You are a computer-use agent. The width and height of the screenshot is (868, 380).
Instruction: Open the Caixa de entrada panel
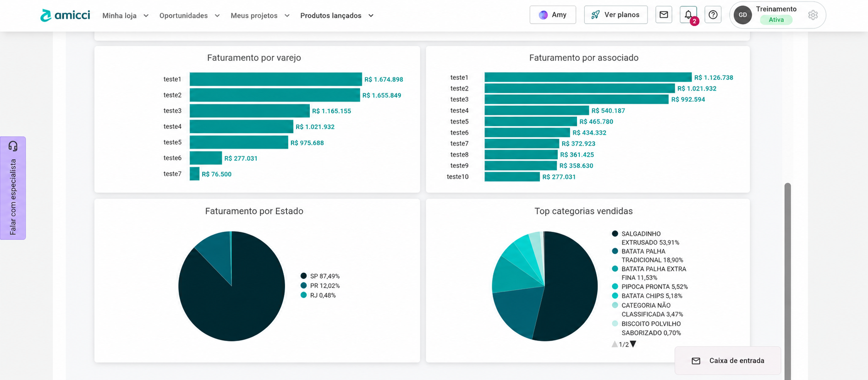[728, 361]
